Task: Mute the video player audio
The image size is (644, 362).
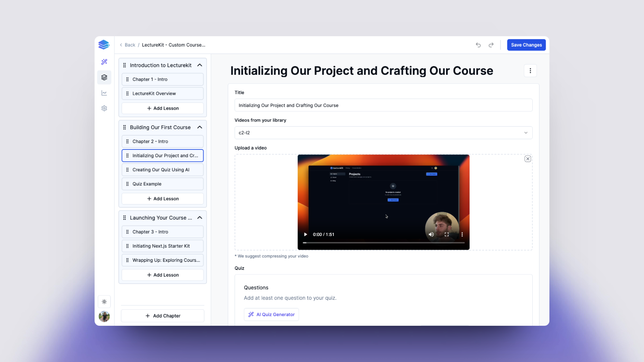Action: pyautogui.click(x=431, y=234)
